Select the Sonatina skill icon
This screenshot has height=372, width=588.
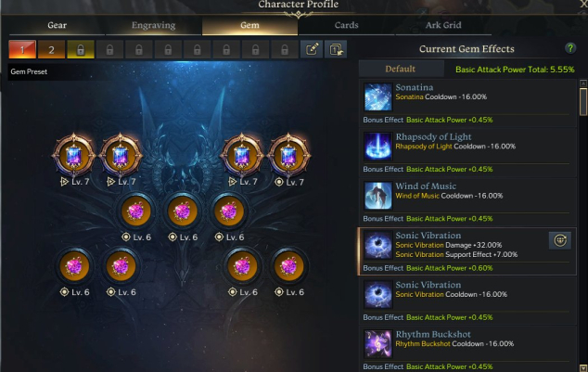tap(377, 96)
